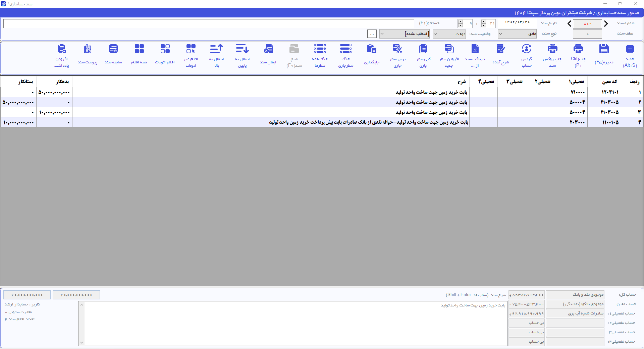Click the حساب کل field موجودی نقد و بانک
Image resolution: width=644 pixels, height=349 pixels.
(x=575, y=295)
